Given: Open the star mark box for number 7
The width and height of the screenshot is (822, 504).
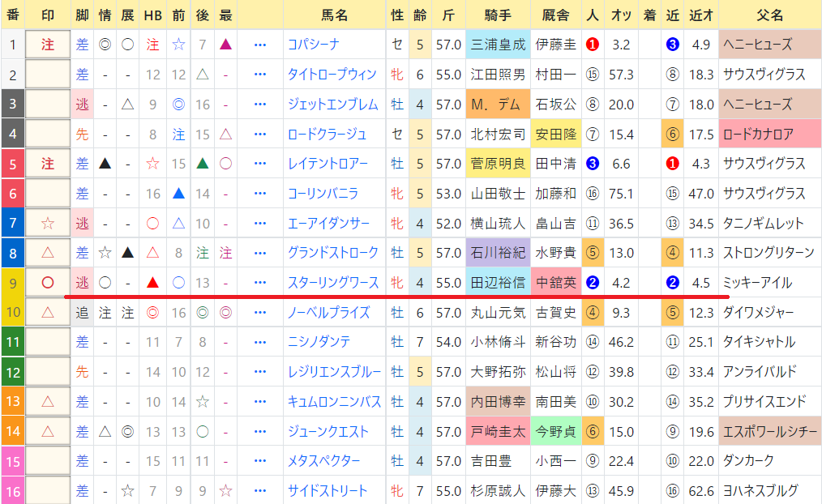Looking at the screenshot, I should tap(48, 224).
